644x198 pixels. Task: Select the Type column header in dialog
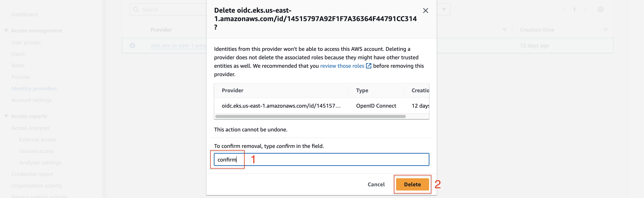pyautogui.click(x=362, y=91)
